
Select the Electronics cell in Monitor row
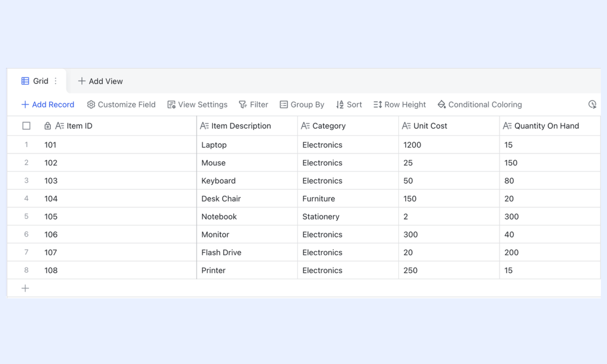pyautogui.click(x=348, y=234)
